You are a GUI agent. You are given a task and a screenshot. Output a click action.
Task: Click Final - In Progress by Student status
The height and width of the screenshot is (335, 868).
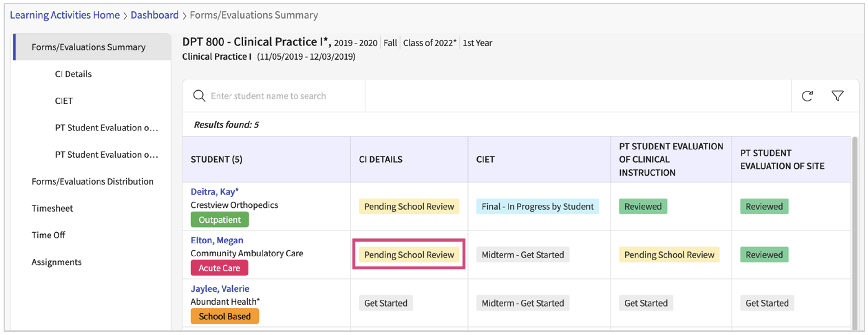click(x=537, y=206)
